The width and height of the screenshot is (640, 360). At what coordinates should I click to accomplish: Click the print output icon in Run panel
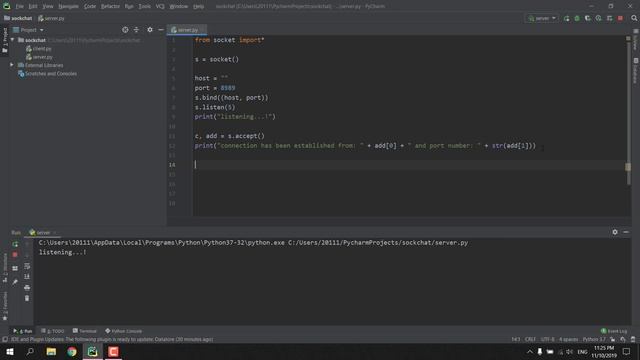pyautogui.click(x=27, y=287)
